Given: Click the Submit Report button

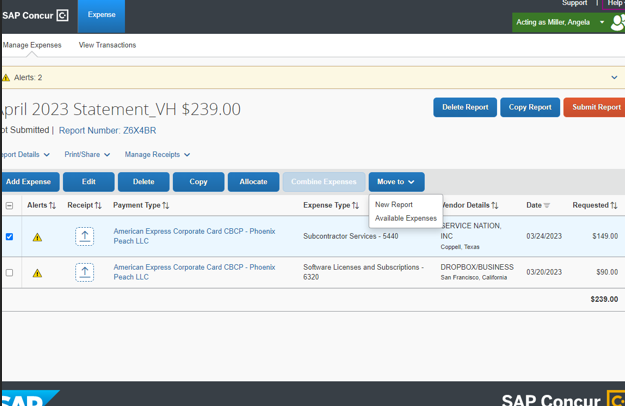Looking at the screenshot, I should click(595, 107).
